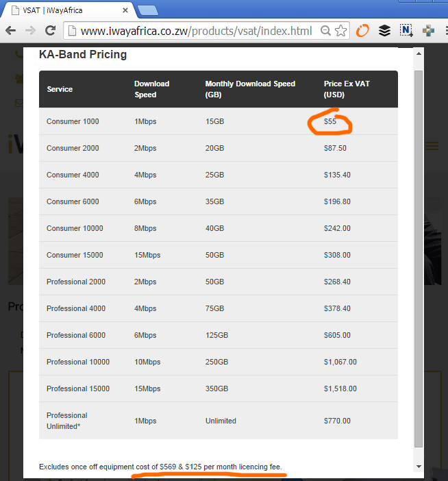Open the orange swirl extension icon
Viewport: 448px width, 481px height.
(x=362, y=31)
